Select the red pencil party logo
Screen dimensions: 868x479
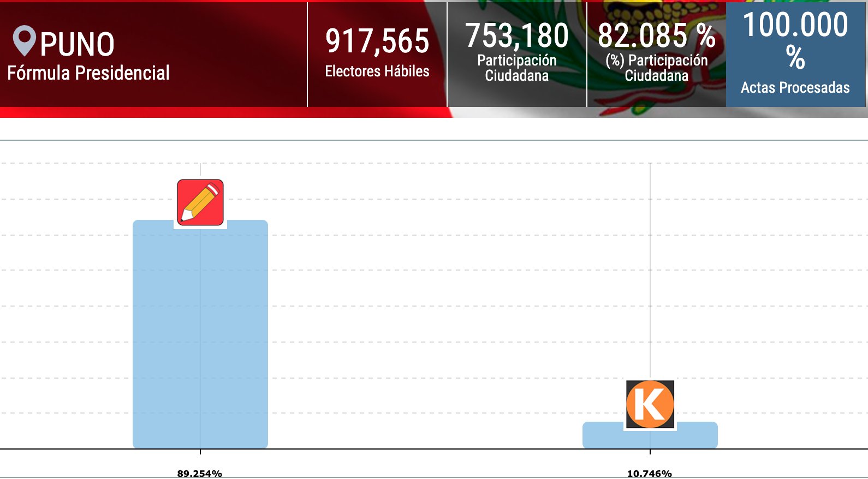click(x=200, y=202)
